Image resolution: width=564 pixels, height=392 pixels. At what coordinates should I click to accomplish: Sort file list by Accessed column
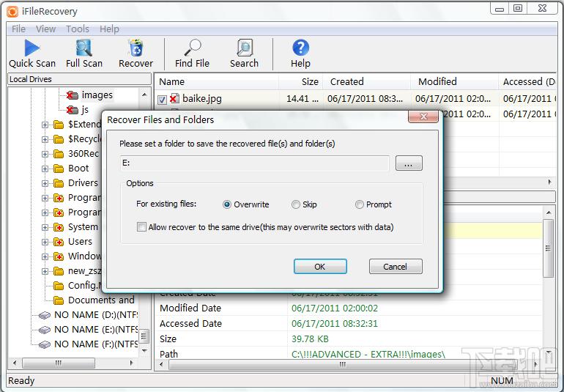[528, 82]
